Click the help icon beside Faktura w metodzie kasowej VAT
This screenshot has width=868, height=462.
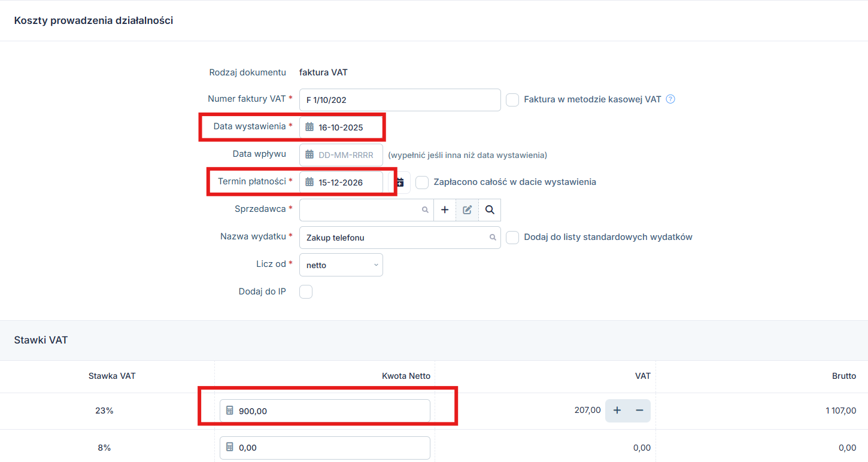[x=670, y=99]
